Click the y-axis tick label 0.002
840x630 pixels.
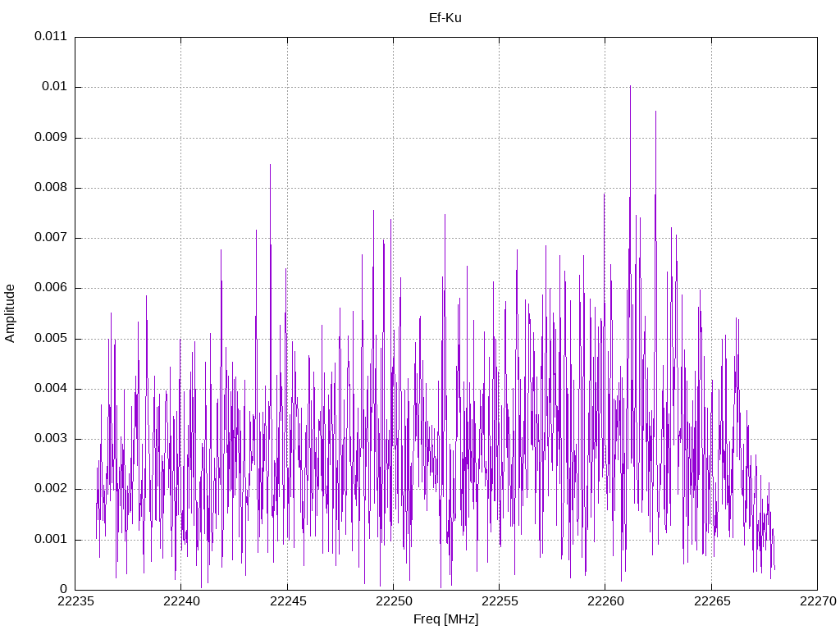[x=51, y=489]
